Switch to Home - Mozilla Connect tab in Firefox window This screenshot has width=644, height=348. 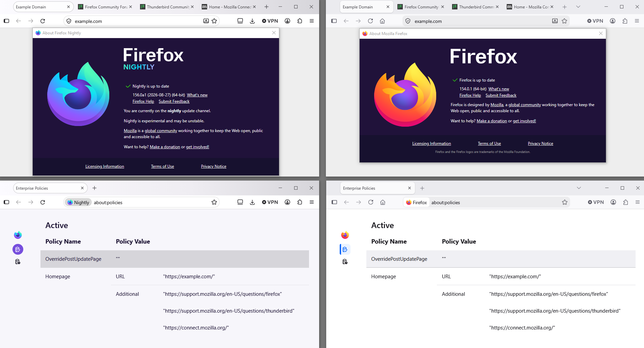530,7
